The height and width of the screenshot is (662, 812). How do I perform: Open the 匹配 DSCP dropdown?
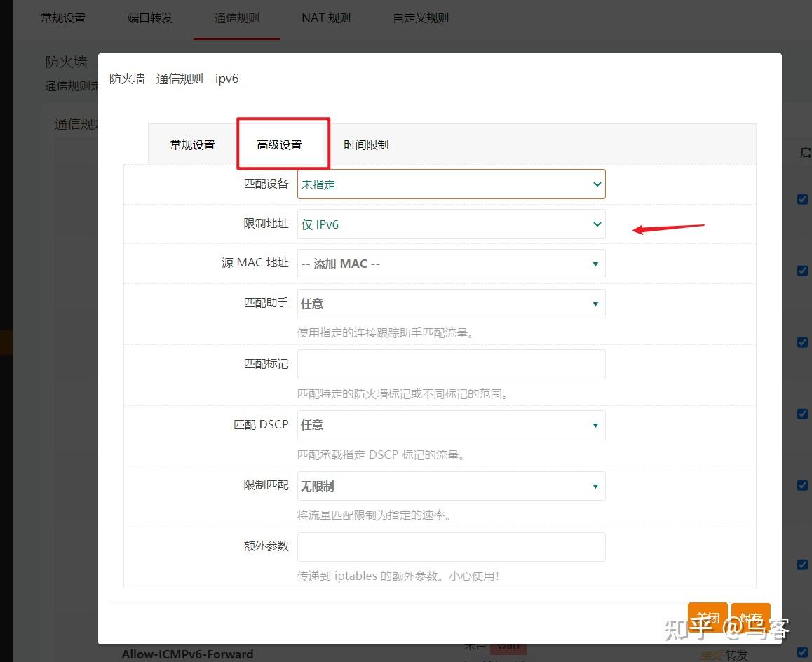tap(451, 425)
